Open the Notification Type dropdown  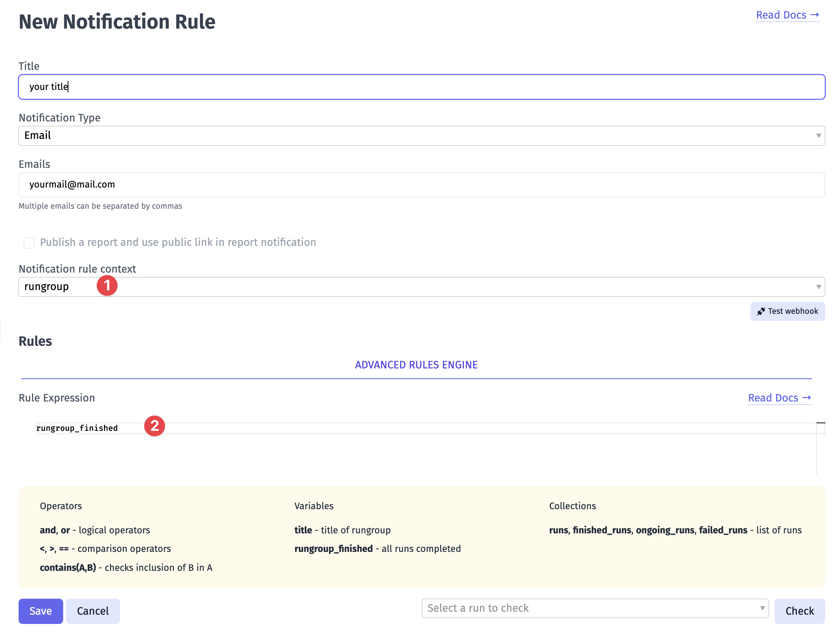coord(421,136)
